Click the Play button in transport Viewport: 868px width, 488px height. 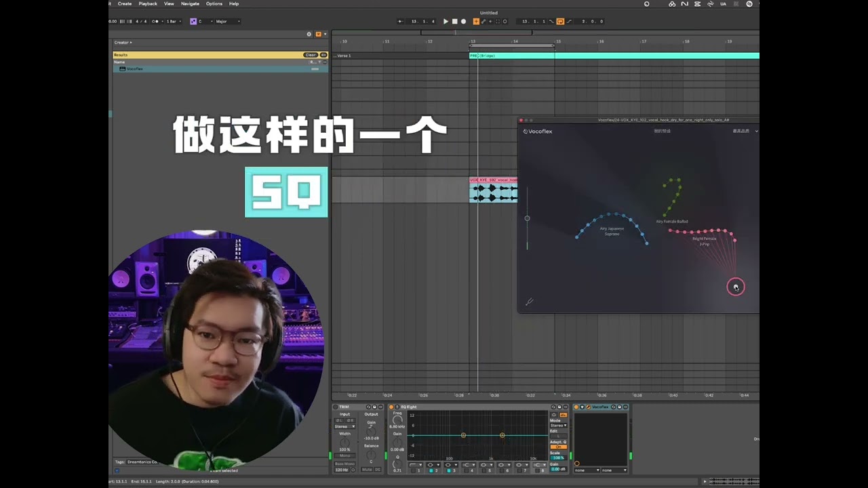[x=446, y=21]
